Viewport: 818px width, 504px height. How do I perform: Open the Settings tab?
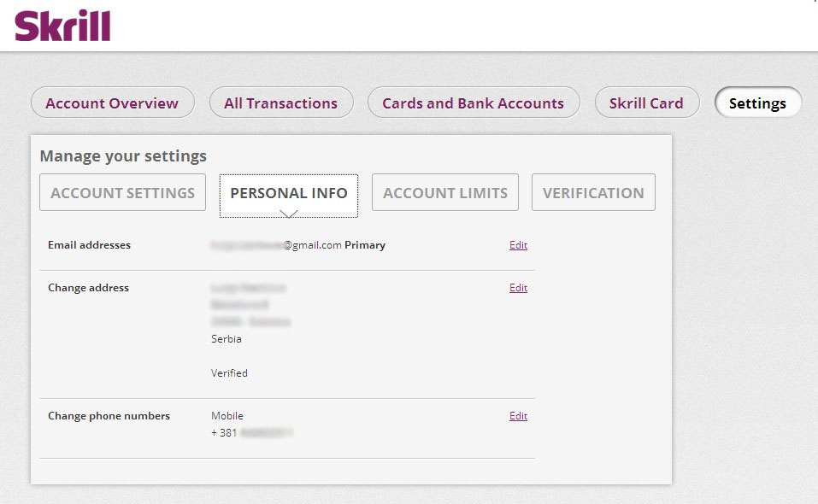(757, 103)
